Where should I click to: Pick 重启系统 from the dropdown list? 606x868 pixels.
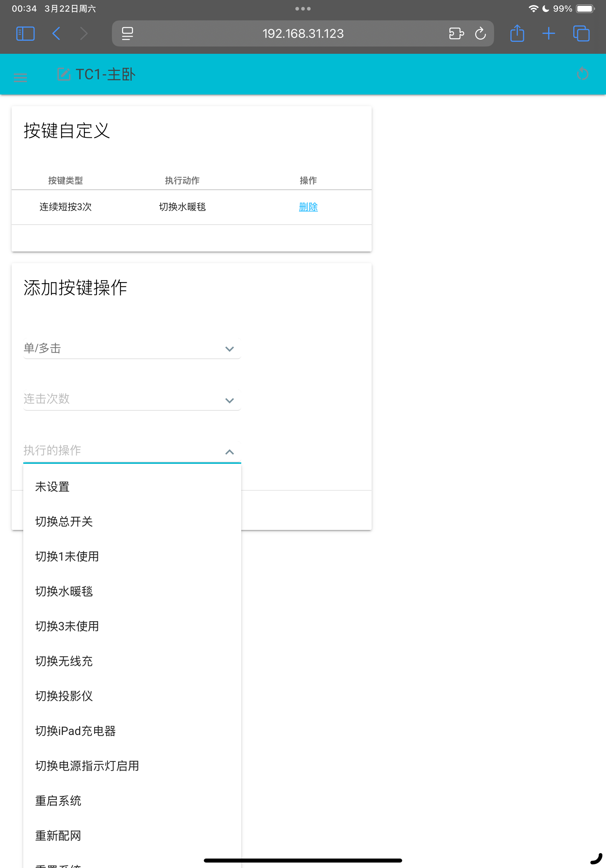(58, 800)
